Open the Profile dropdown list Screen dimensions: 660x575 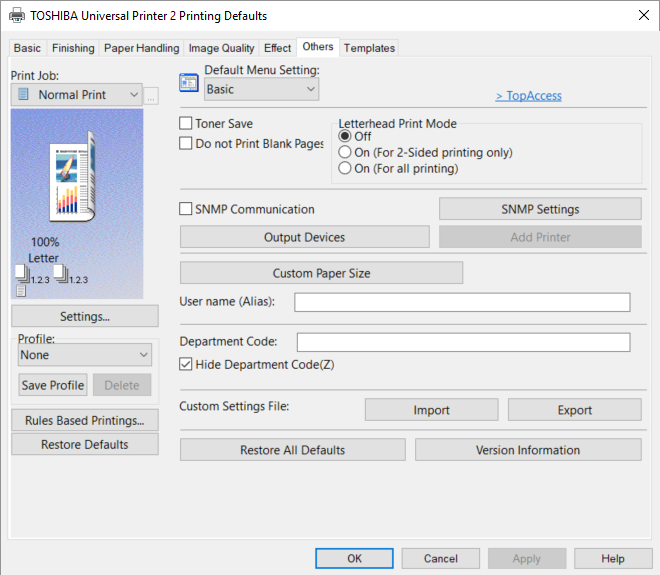point(84,355)
